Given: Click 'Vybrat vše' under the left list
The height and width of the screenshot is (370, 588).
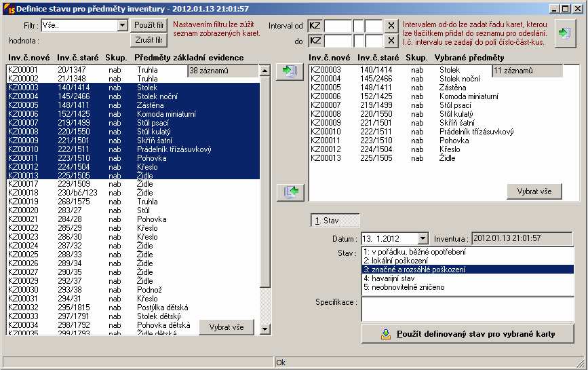Looking at the screenshot, I should (x=227, y=327).
